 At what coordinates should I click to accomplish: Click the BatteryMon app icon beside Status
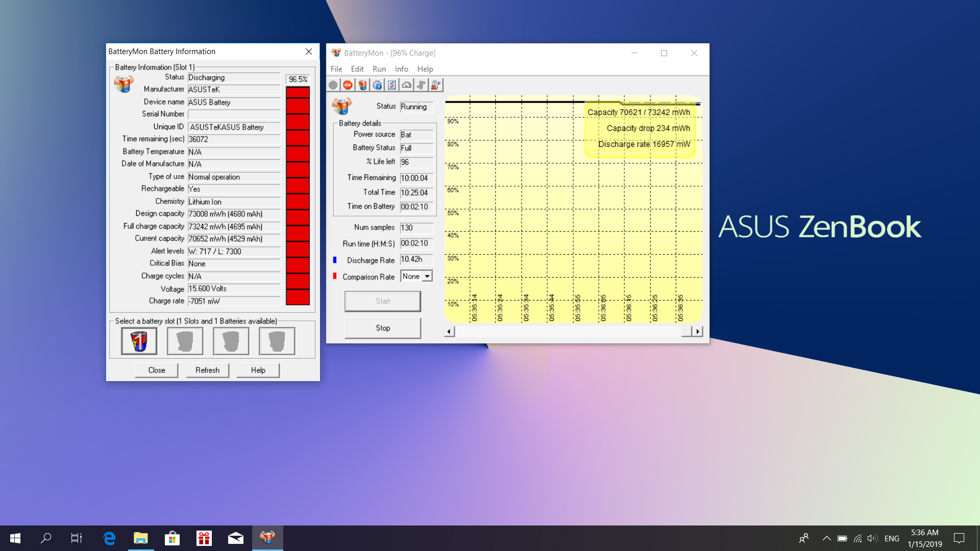342,106
